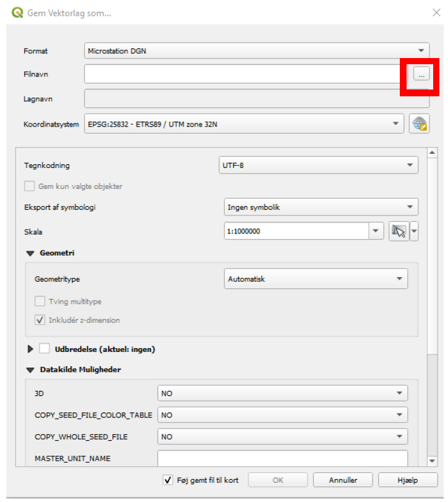
Task: Close the Gem Vektorlag som dialog
Action: click(x=435, y=12)
